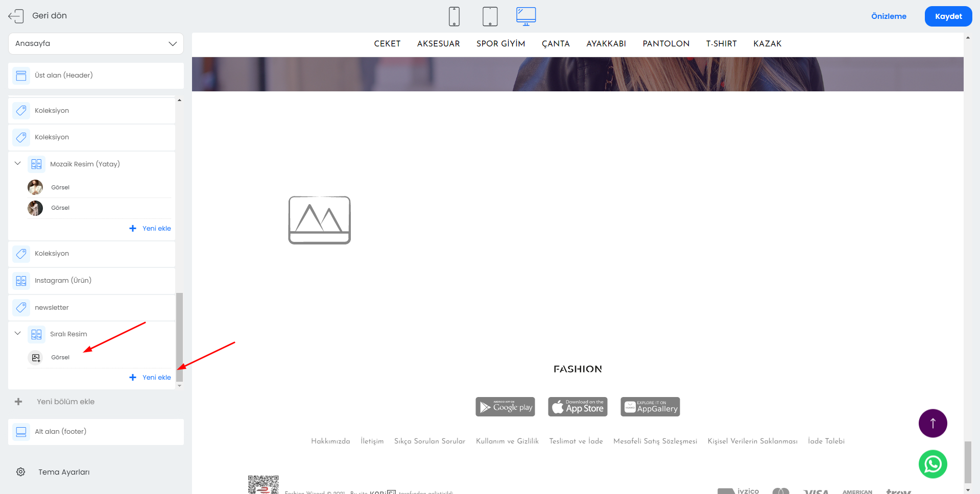
Task: Switch to mobile phone preview icon
Action: coord(454,16)
